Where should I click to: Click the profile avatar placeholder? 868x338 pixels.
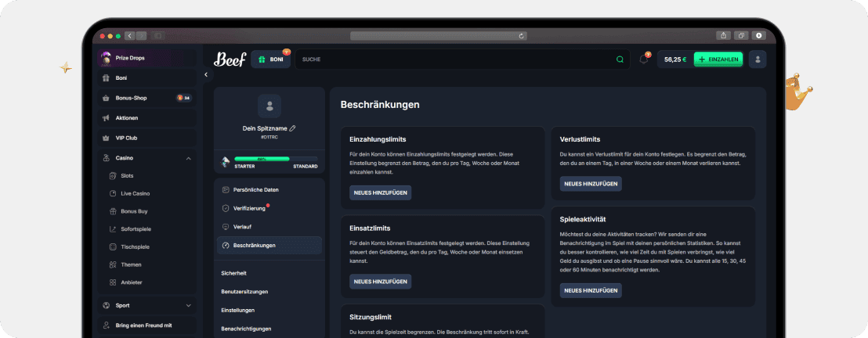[x=269, y=106]
